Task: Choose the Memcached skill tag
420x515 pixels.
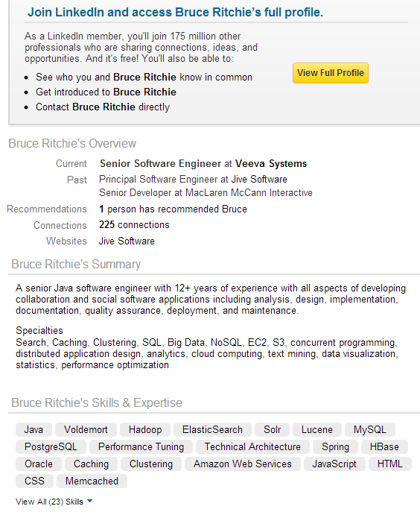Action: (x=92, y=481)
